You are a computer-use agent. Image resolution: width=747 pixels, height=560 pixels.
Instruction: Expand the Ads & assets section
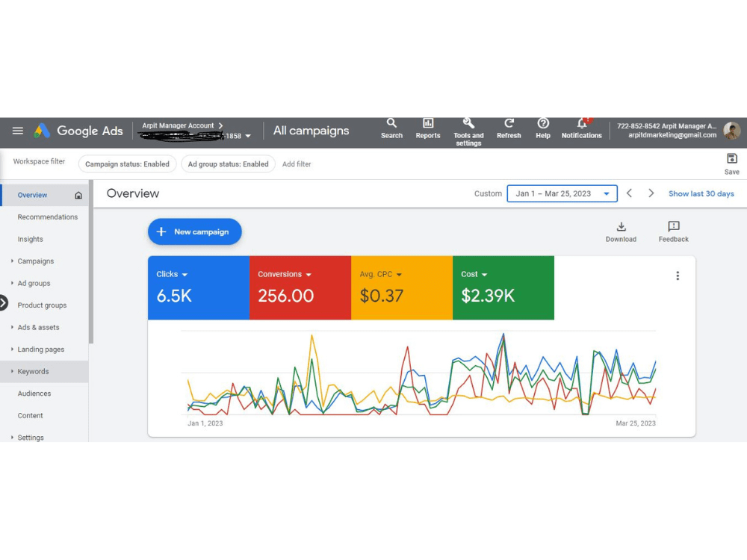coord(12,327)
